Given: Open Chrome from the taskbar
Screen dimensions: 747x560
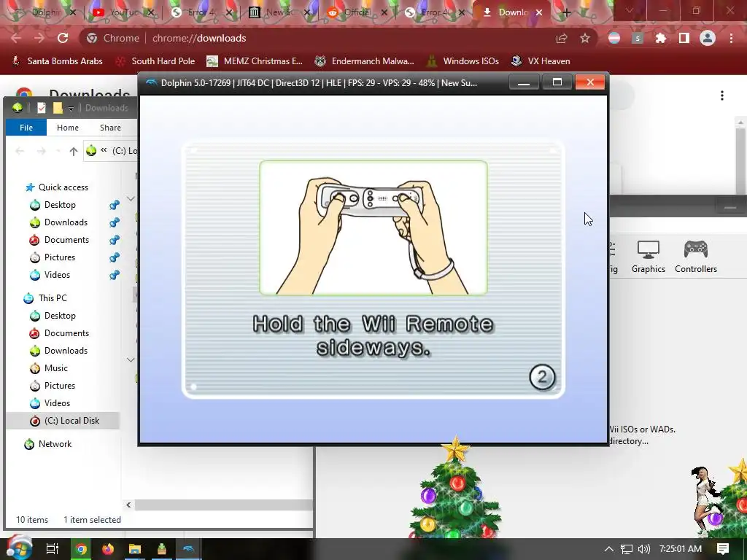Looking at the screenshot, I should [x=81, y=549].
